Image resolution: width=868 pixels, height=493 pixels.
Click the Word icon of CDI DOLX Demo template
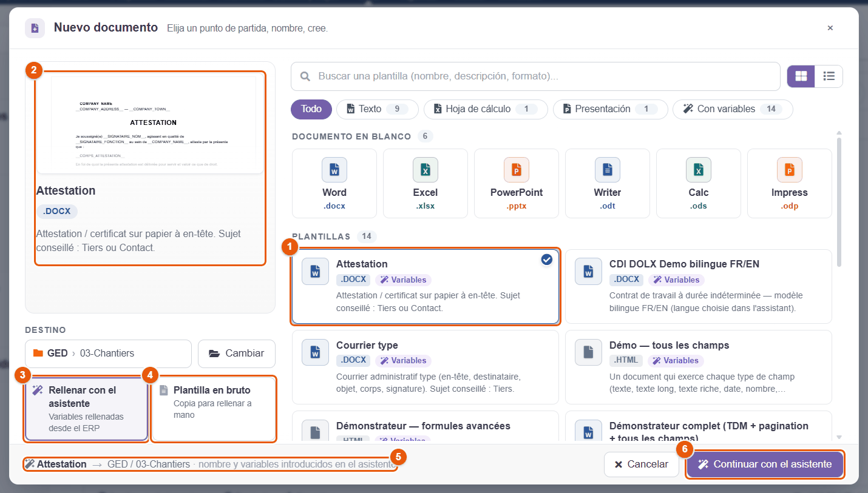[588, 271]
